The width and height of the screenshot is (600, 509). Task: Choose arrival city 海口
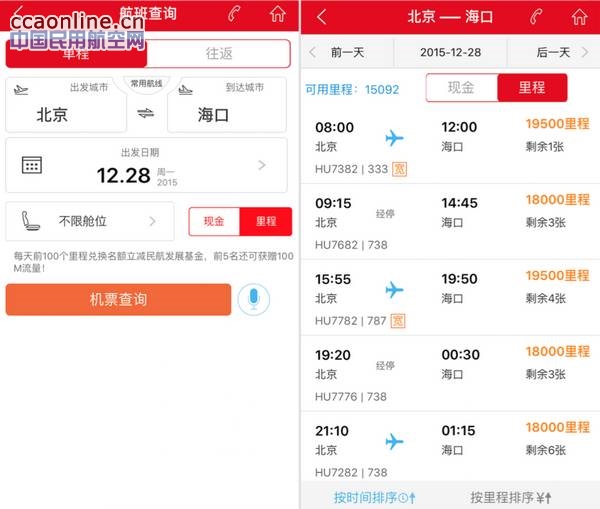coord(227,105)
